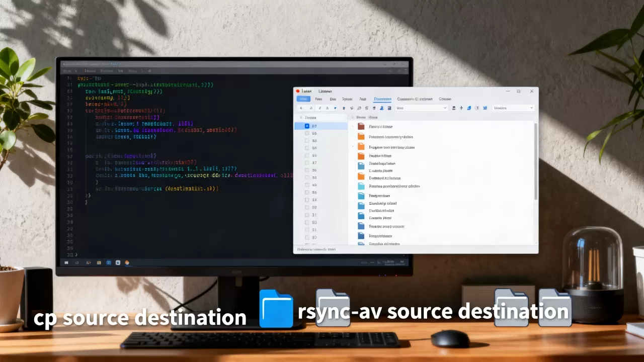Click the plus icon in file manager toolbar
Screen dimensions: 644x362
[461, 108]
